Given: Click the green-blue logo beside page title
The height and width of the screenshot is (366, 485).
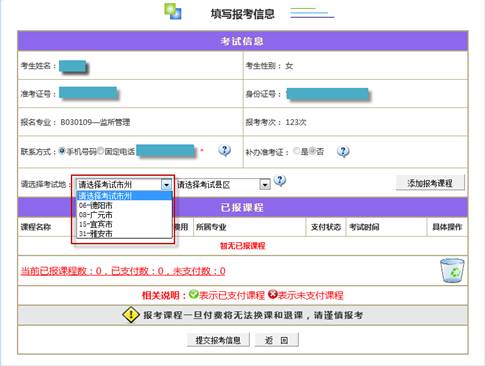Looking at the screenshot, I should pyautogui.click(x=173, y=11).
